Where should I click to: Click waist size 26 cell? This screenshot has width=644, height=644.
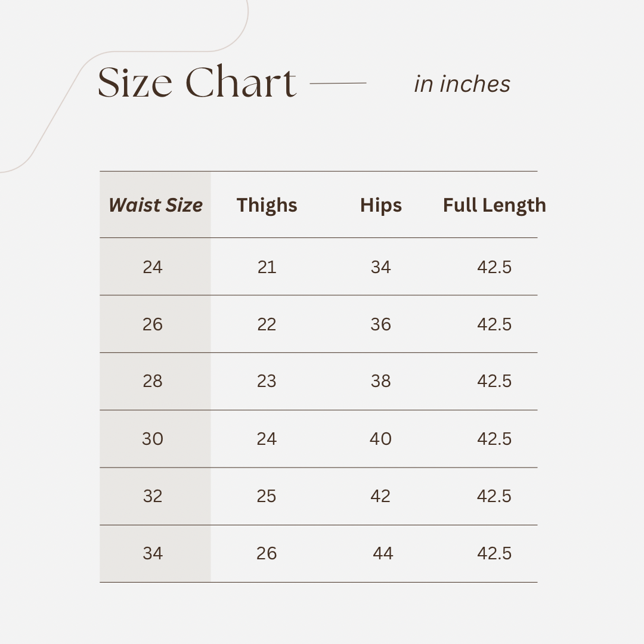click(x=153, y=324)
